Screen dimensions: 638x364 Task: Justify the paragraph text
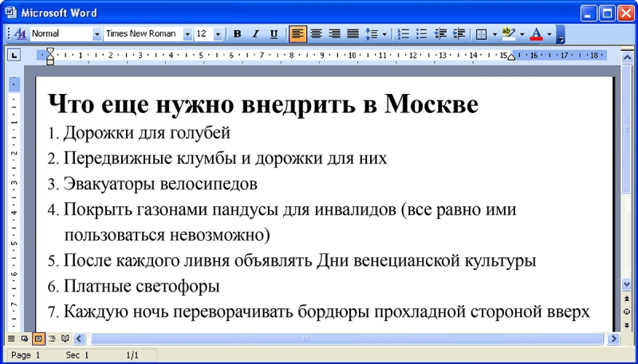point(352,34)
